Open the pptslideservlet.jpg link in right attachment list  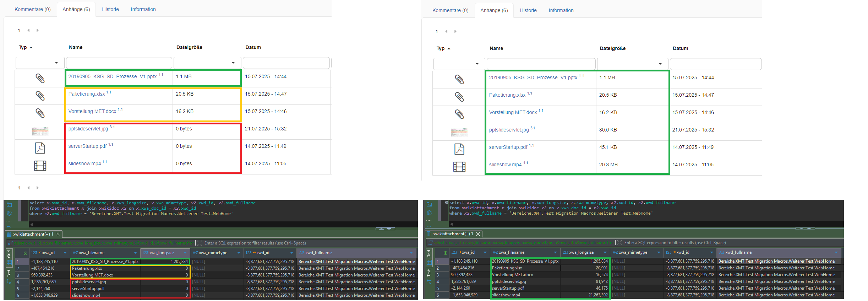click(509, 130)
